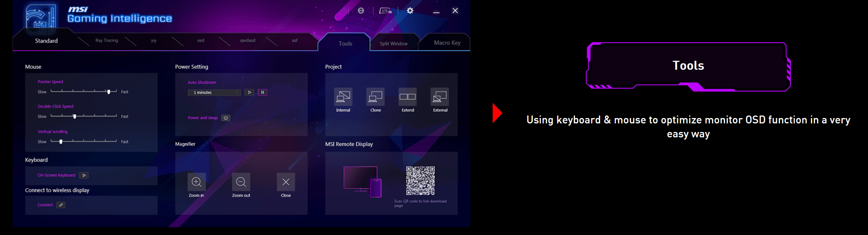Click the On-Screen Keyboard label
868x235 pixels.
pyautogui.click(x=56, y=175)
